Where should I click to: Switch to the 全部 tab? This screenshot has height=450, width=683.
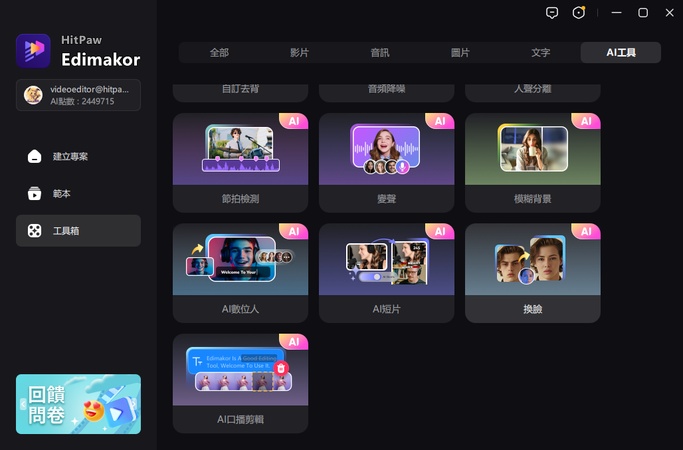pos(219,53)
